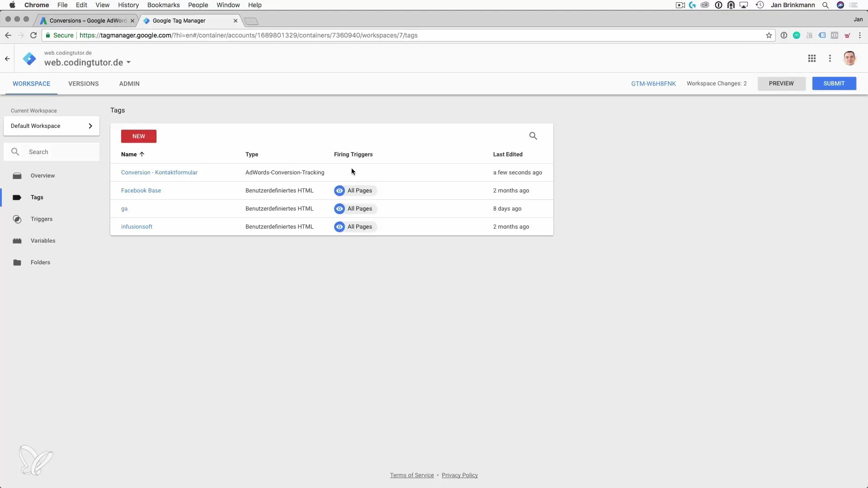Open the Terms of Service link
The width and height of the screenshot is (868, 488).
pos(412,475)
